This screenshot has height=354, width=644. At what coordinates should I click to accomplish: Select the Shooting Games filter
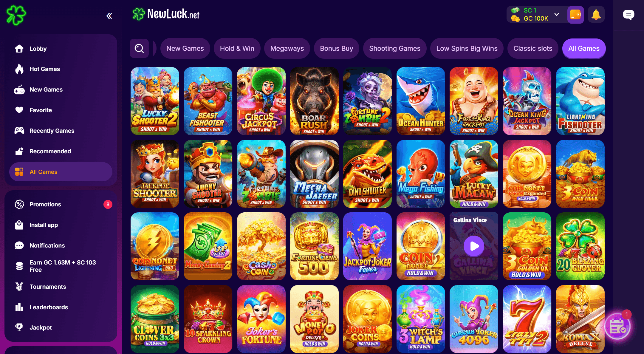[395, 48]
